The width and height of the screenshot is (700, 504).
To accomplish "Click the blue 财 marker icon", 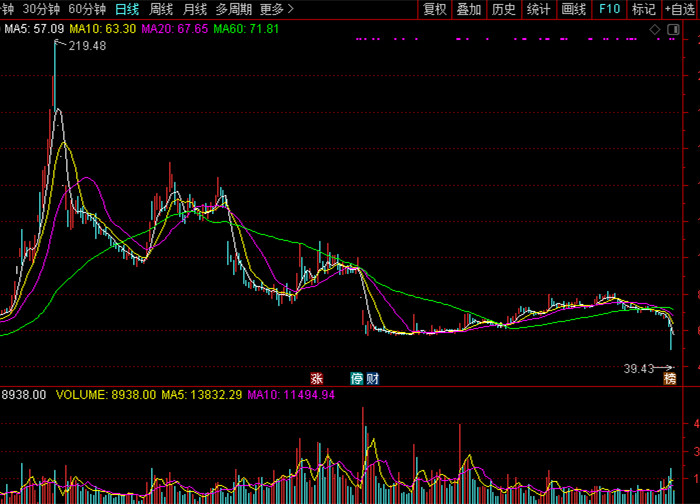I will pyautogui.click(x=373, y=379).
